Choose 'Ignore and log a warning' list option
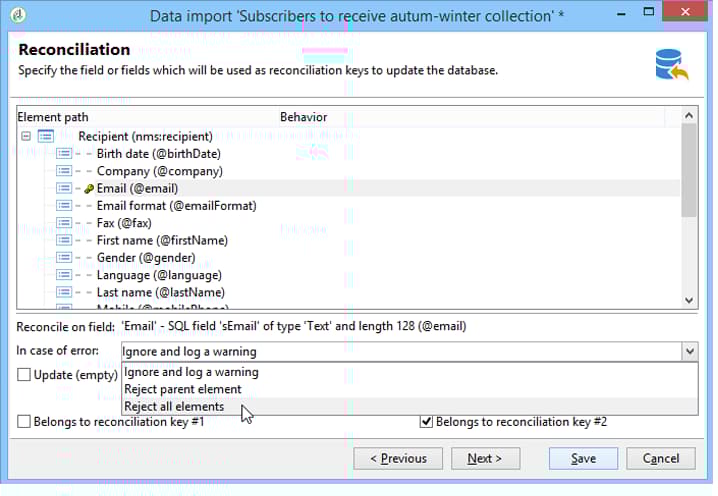The width and height of the screenshot is (718, 496). click(410, 372)
